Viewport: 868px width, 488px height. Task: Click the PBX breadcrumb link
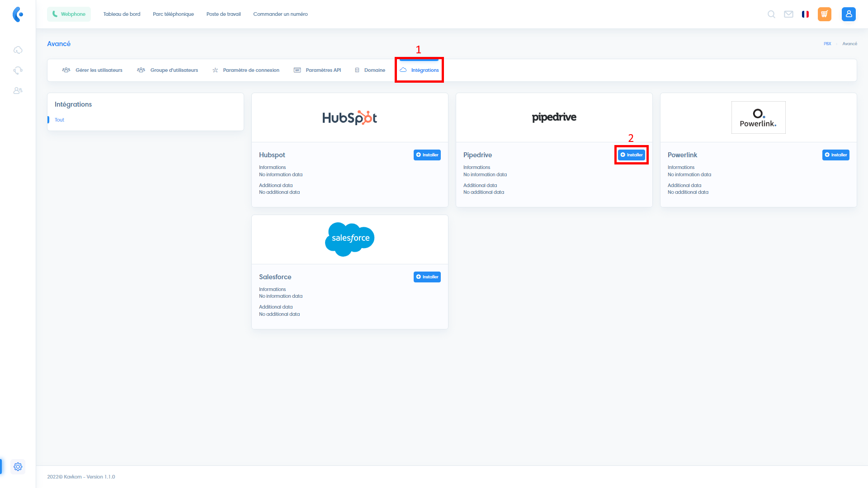[827, 44]
